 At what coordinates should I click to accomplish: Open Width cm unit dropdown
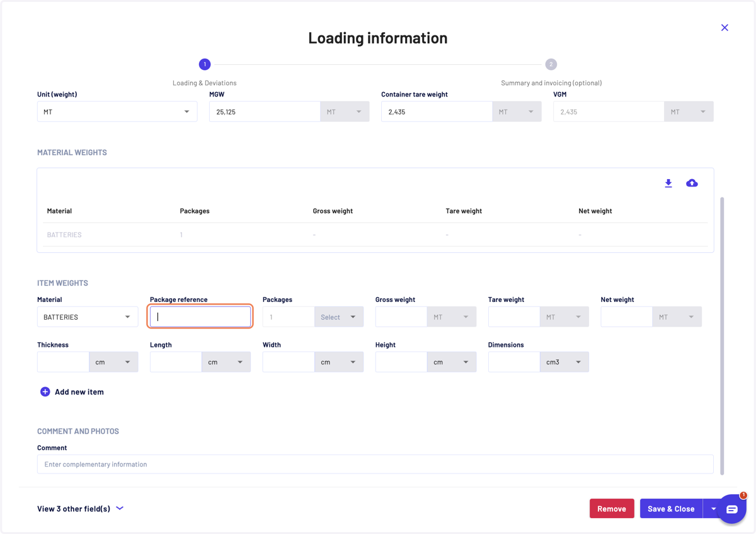[339, 362]
